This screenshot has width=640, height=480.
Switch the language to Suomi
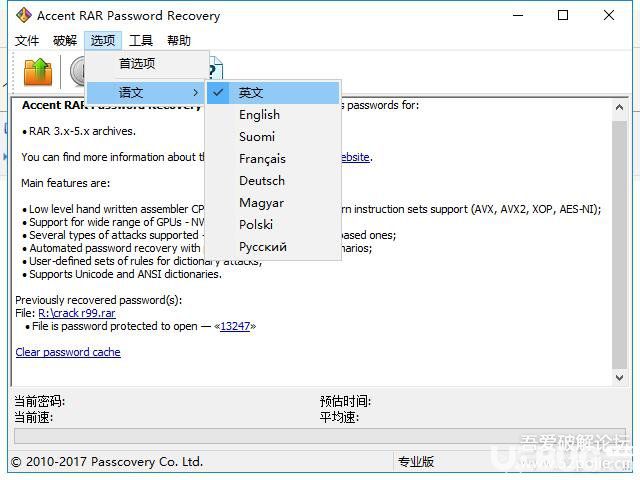pyautogui.click(x=273, y=137)
